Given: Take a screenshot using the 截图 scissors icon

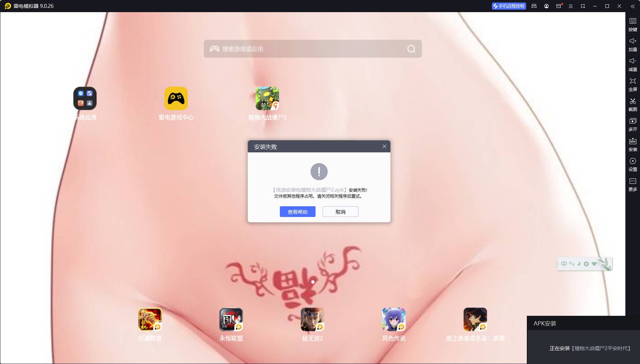Looking at the screenshot, I should coord(633,104).
